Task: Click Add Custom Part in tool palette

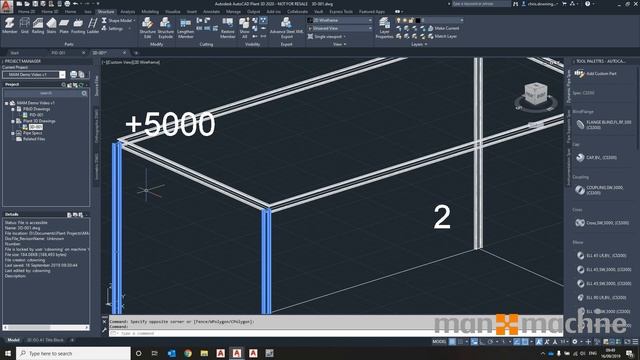Action: click(x=596, y=74)
